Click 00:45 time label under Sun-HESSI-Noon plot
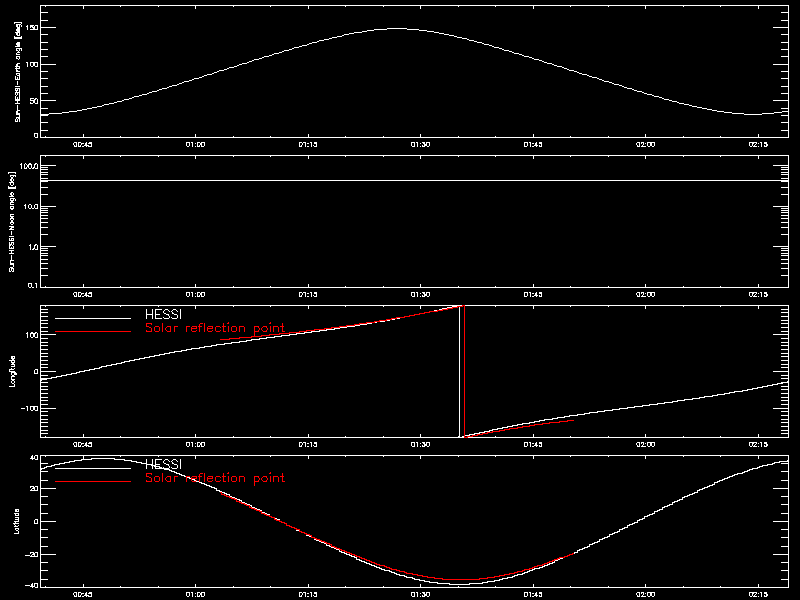This screenshot has width=800, height=600. coord(83,295)
